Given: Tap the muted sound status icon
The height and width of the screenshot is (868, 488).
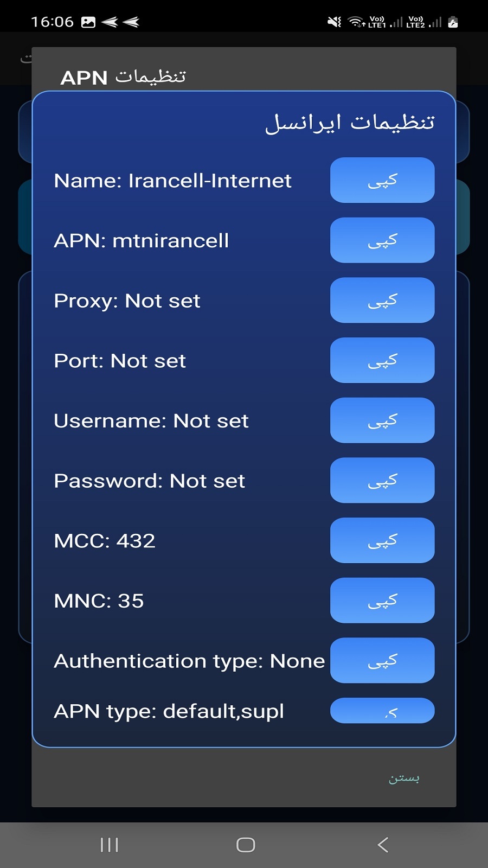Looking at the screenshot, I should (x=334, y=22).
